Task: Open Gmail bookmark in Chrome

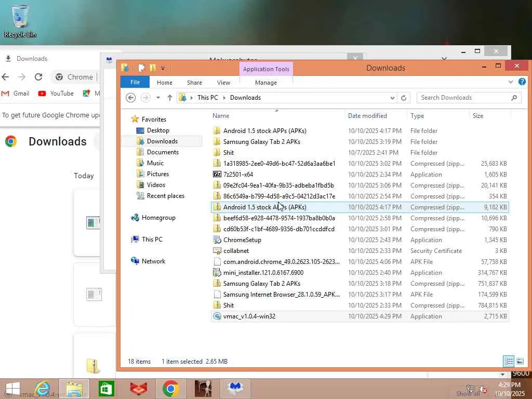Action: click(x=16, y=94)
